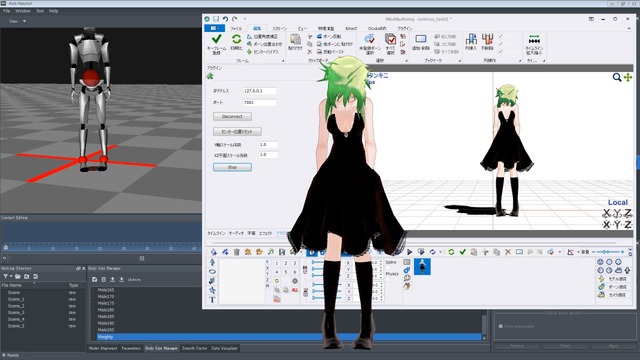
Task: Click the Select All checkmark icon in ribbon
Action: click(x=390, y=40)
